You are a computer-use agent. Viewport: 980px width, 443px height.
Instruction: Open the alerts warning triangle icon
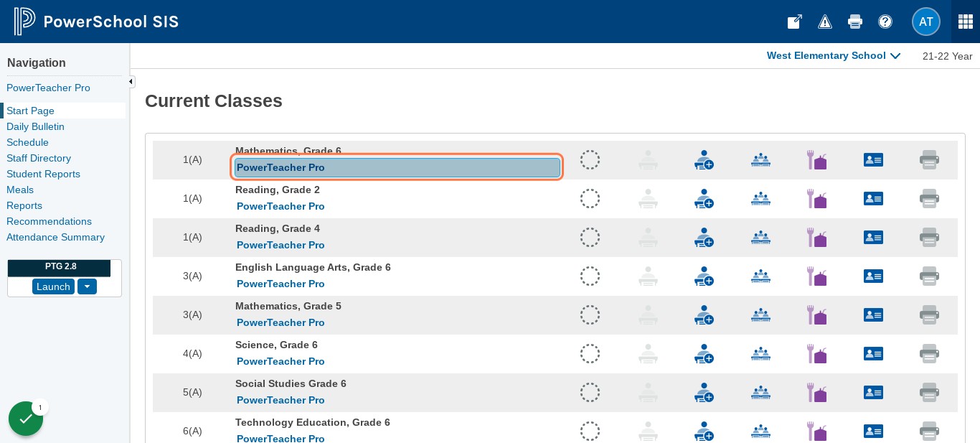(825, 22)
